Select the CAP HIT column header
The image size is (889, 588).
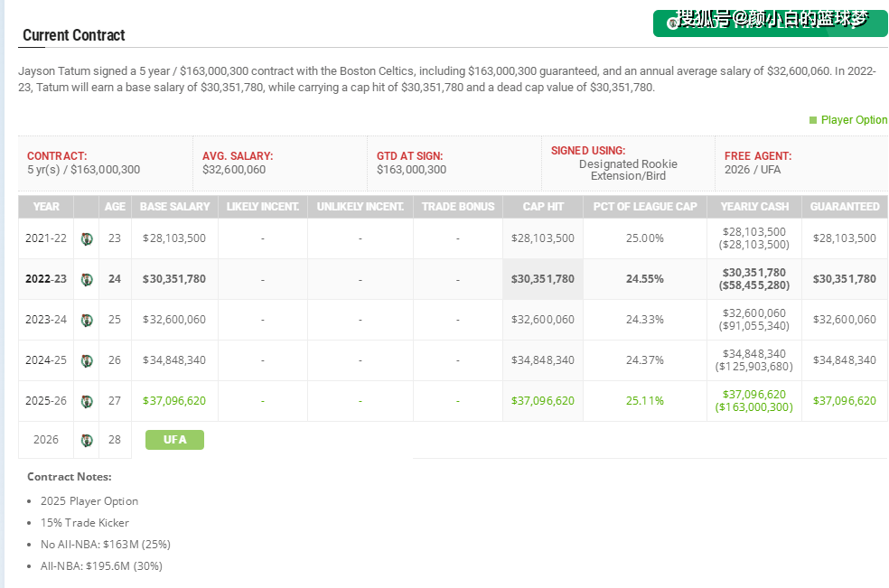[x=543, y=207]
